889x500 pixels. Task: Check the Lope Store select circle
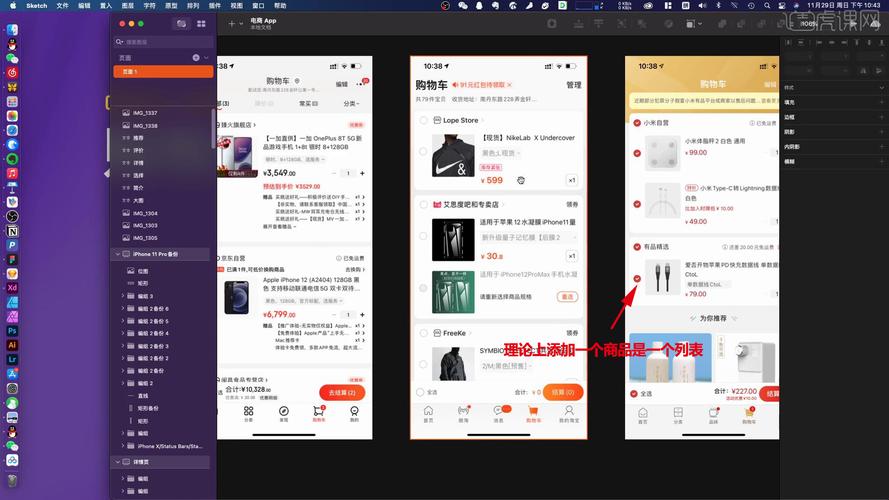tap(424, 120)
